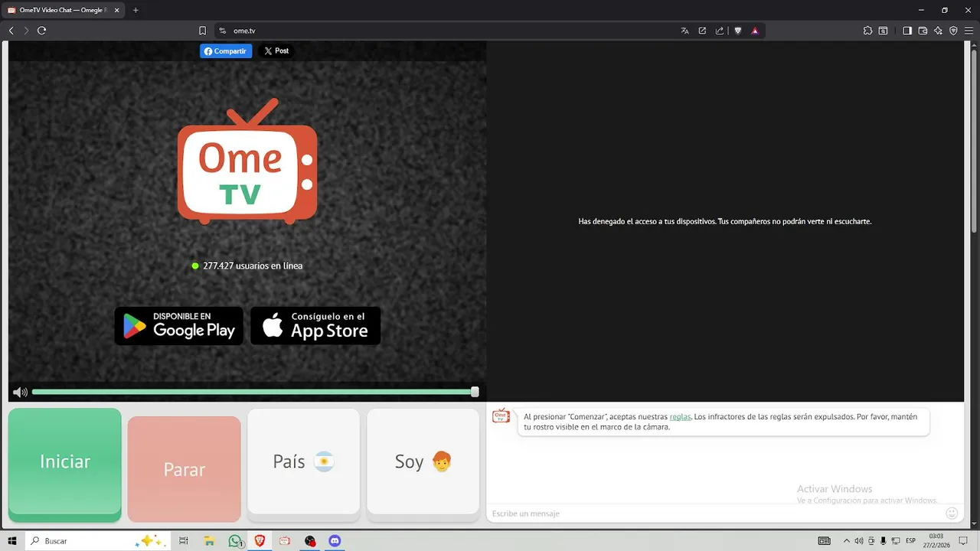The image size is (980, 551).
Task: Click the Windows Start button
Action: click(x=12, y=540)
